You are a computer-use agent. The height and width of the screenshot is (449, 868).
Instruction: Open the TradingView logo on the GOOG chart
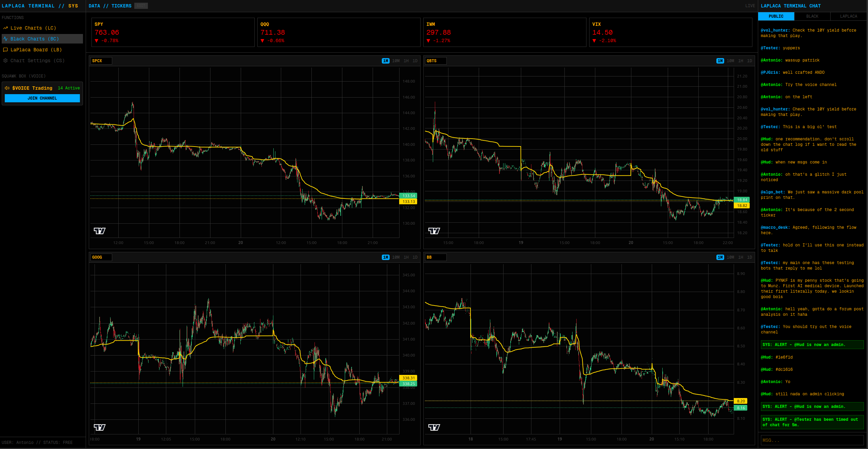(100, 427)
